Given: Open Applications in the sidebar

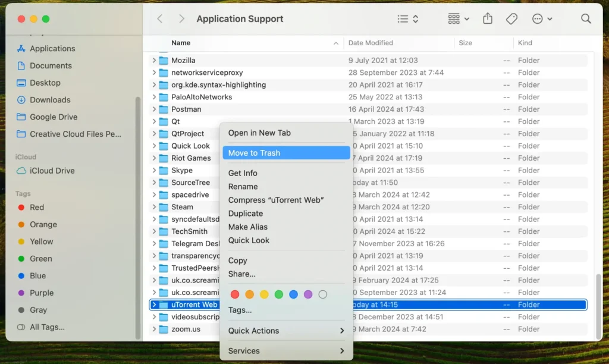Looking at the screenshot, I should (46, 49).
